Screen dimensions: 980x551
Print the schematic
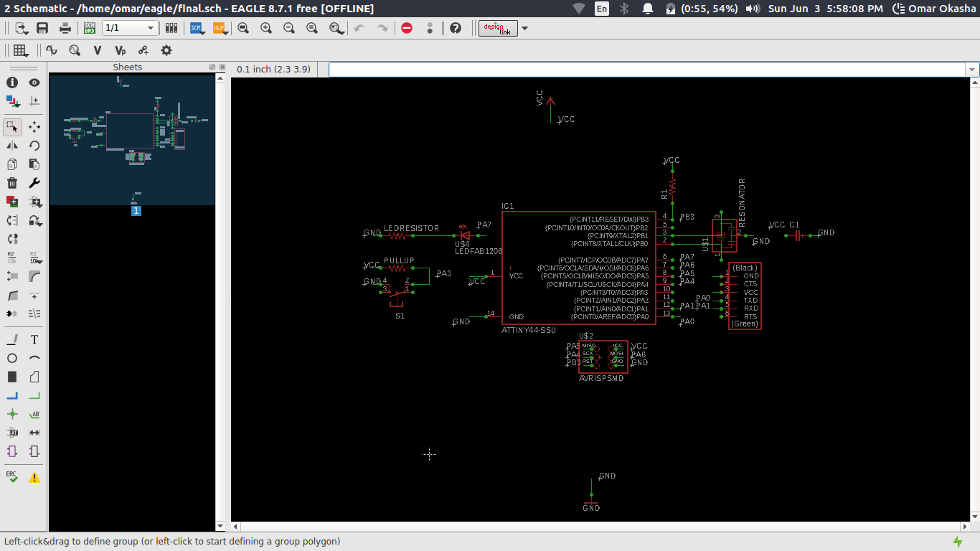pyautogui.click(x=65, y=28)
